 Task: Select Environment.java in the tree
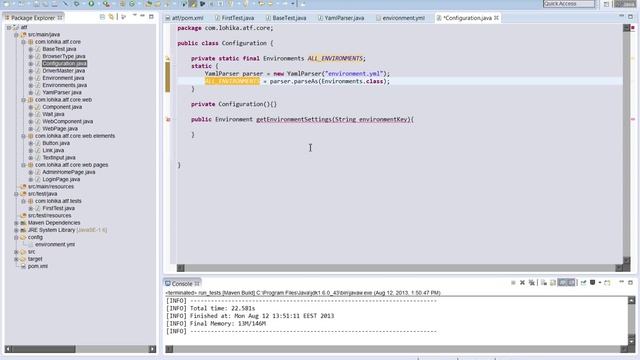[x=63, y=78]
